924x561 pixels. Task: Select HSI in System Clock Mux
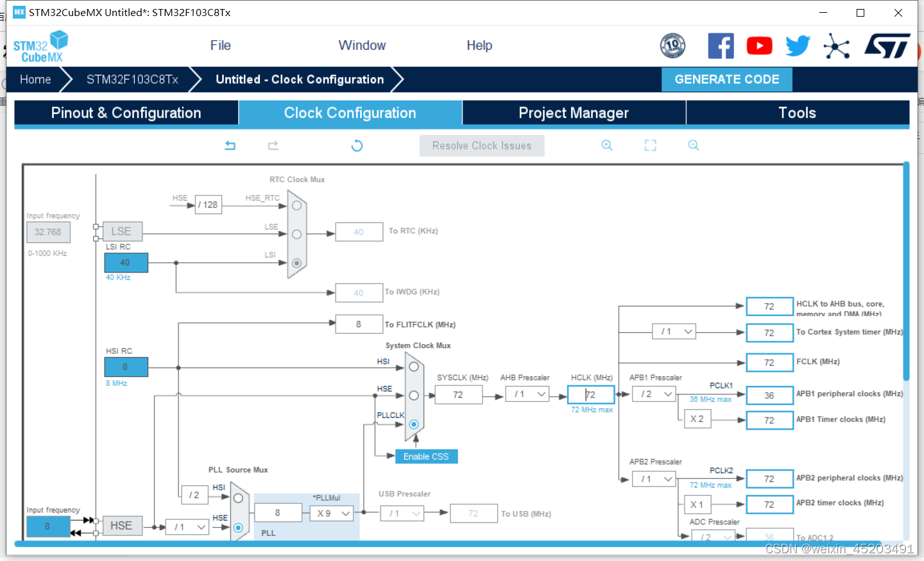(414, 367)
